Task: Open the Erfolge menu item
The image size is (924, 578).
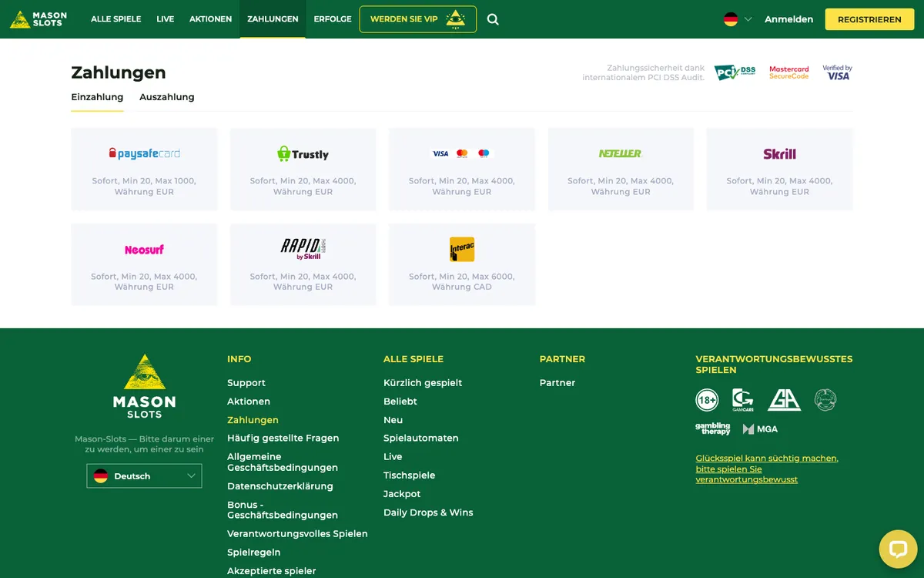Action: (x=333, y=19)
